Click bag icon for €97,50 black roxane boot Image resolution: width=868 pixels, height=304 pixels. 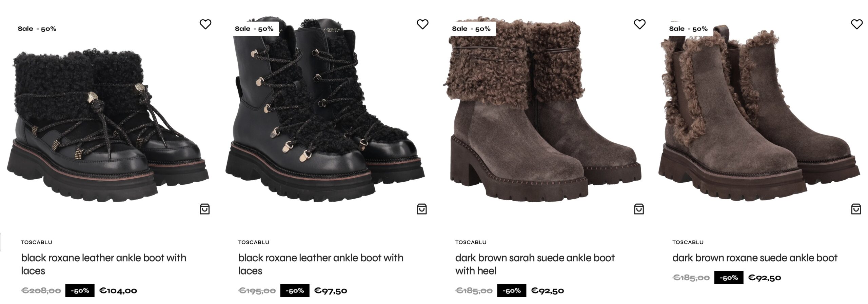point(421,209)
